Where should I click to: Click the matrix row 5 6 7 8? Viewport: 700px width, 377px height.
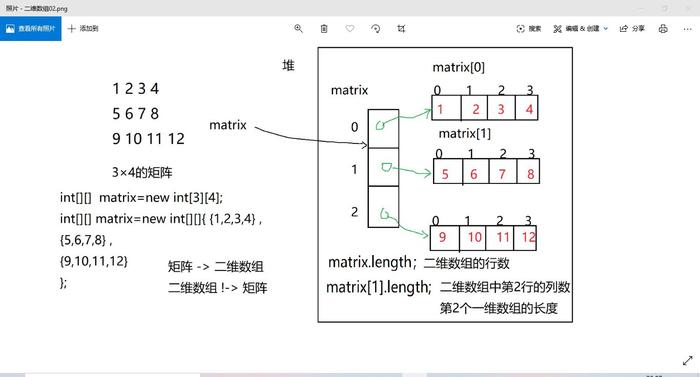pos(136,114)
